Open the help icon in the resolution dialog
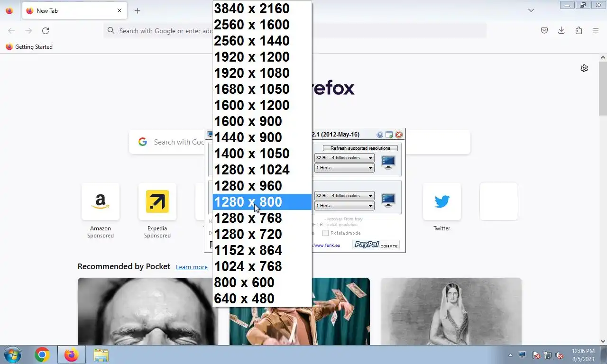 pyautogui.click(x=380, y=135)
